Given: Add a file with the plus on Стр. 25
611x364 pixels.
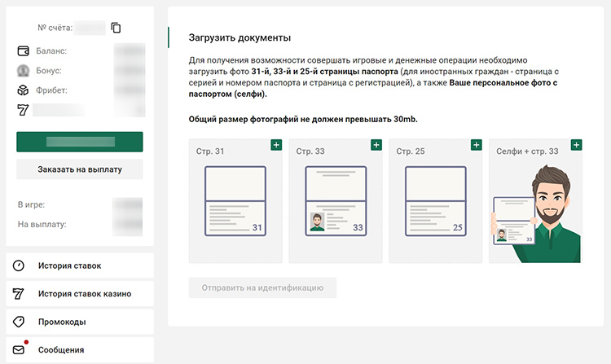Looking at the screenshot, I should [x=477, y=145].
